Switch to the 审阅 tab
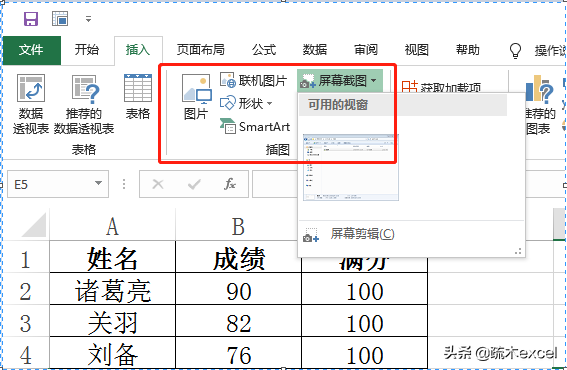 (x=366, y=50)
